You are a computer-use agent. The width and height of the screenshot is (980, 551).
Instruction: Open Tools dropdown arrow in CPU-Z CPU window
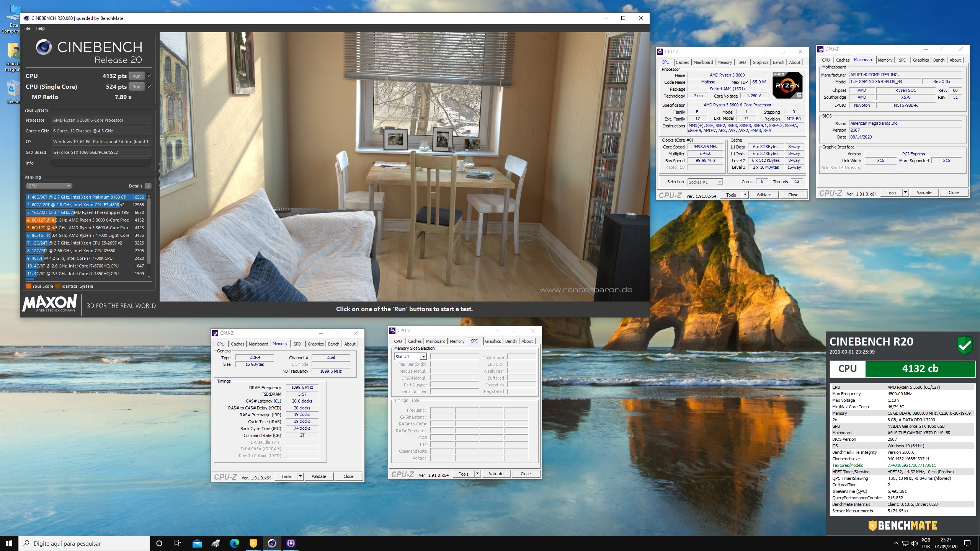pos(745,195)
